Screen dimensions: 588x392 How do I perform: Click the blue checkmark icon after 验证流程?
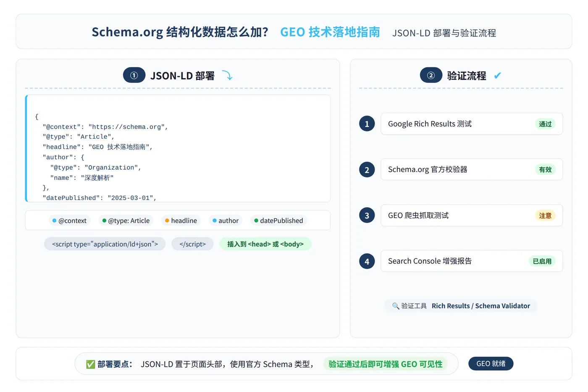point(498,76)
